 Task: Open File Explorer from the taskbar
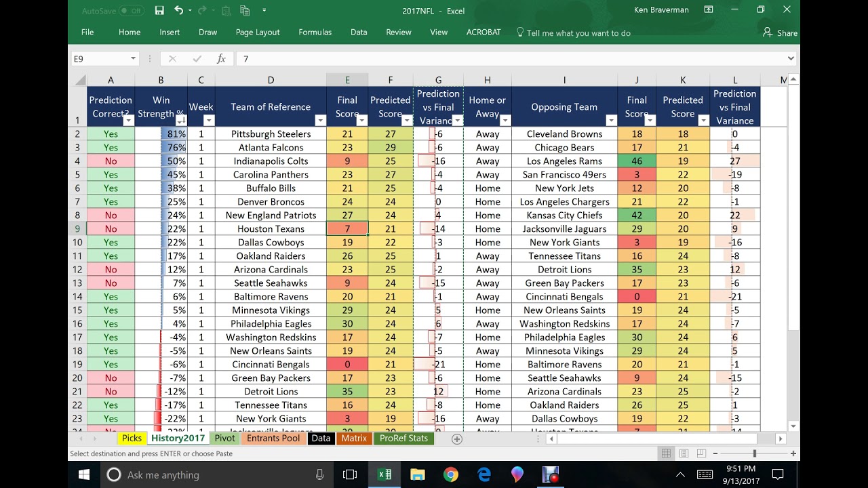(x=417, y=474)
